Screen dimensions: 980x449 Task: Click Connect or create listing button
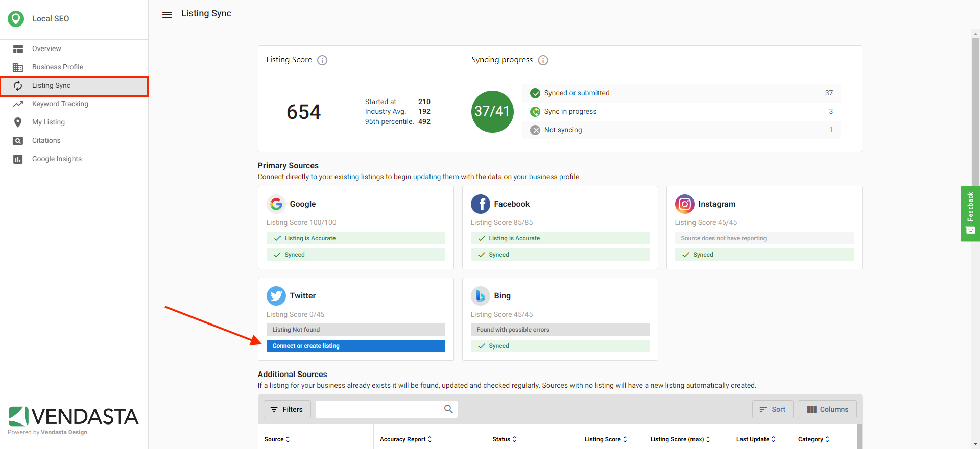[356, 346]
